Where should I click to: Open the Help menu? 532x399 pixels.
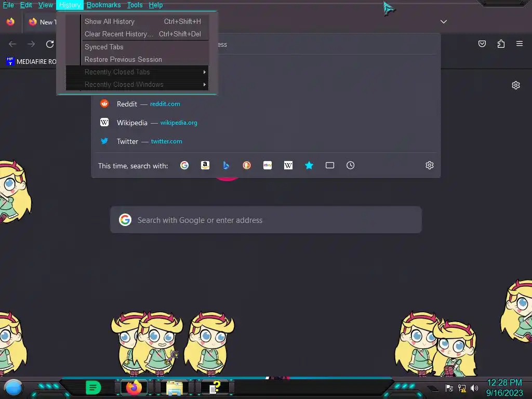(x=156, y=5)
